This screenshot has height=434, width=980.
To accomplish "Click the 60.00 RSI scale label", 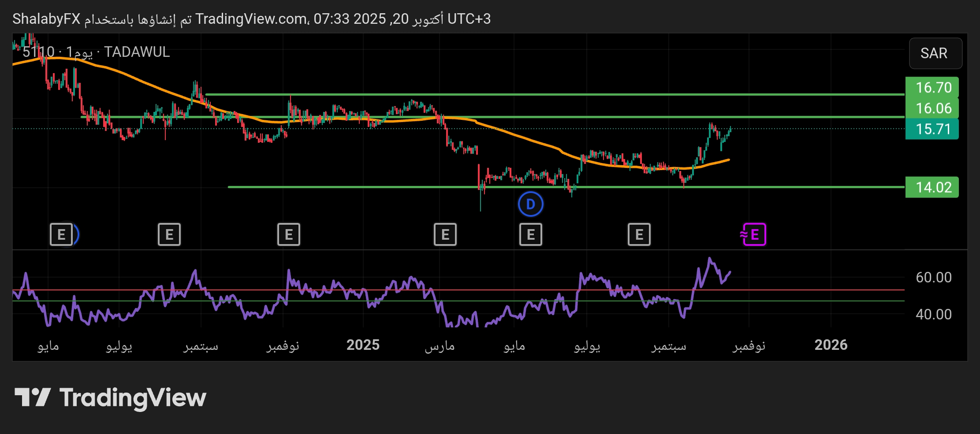I will (x=933, y=278).
